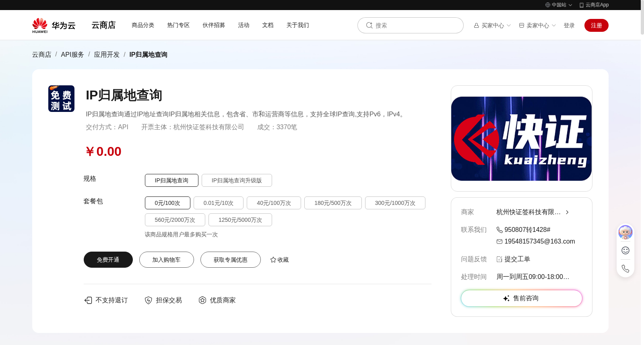Click the 售前咨询 button
This screenshot has width=644, height=345.
pyautogui.click(x=522, y=298)
